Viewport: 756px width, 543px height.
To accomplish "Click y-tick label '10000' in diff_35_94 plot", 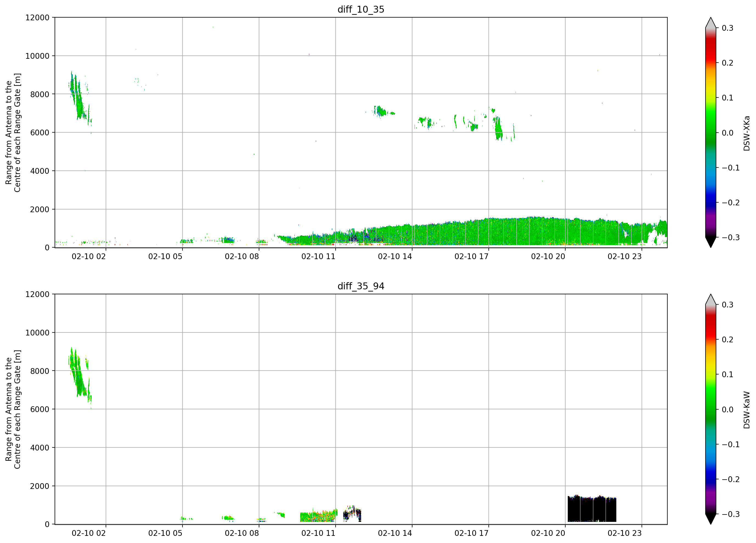I will pyautogui.click(x=37, y=333).
